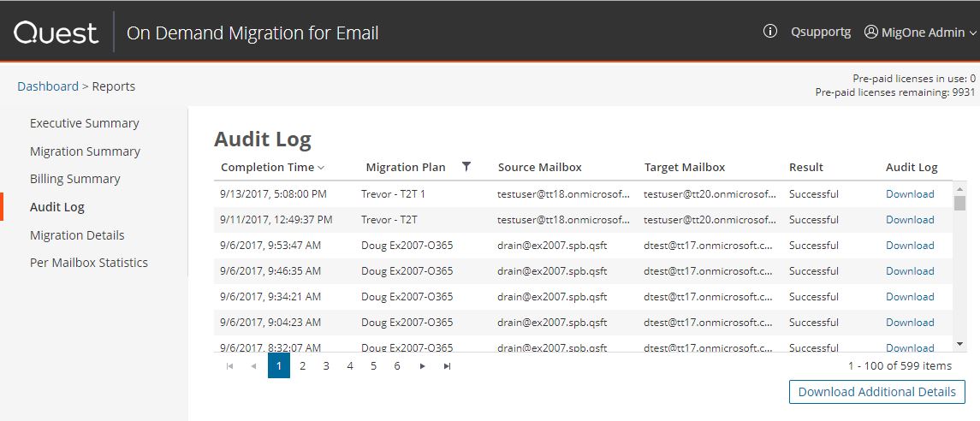Click Audit Log column header
980x421 pixels.
click(912, 167)
